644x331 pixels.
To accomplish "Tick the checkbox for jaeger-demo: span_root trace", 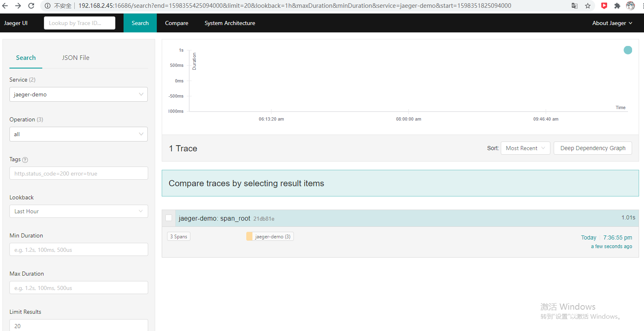I will coord(169,218).
